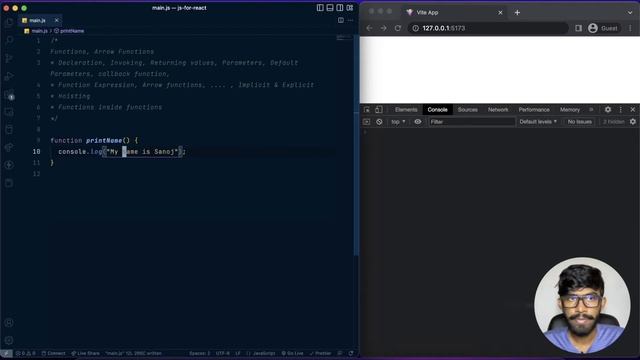Select the Vite App browser tab

pyautogui.click(x=453, y=13)
